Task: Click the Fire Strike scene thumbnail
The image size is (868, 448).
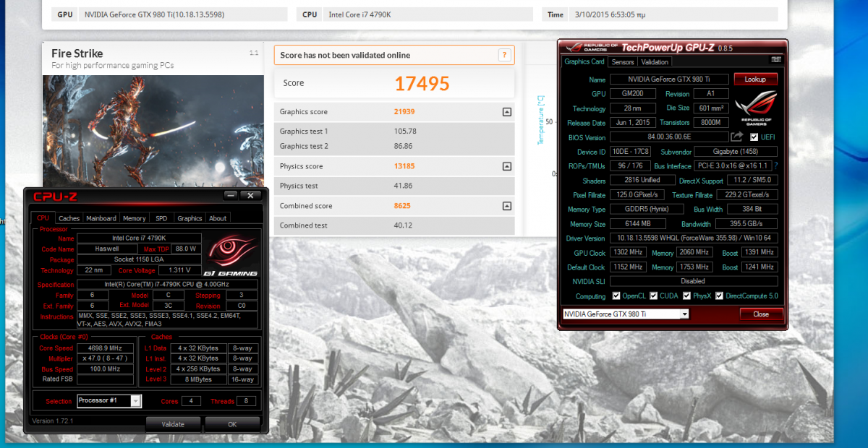Action: coord(153,131)
